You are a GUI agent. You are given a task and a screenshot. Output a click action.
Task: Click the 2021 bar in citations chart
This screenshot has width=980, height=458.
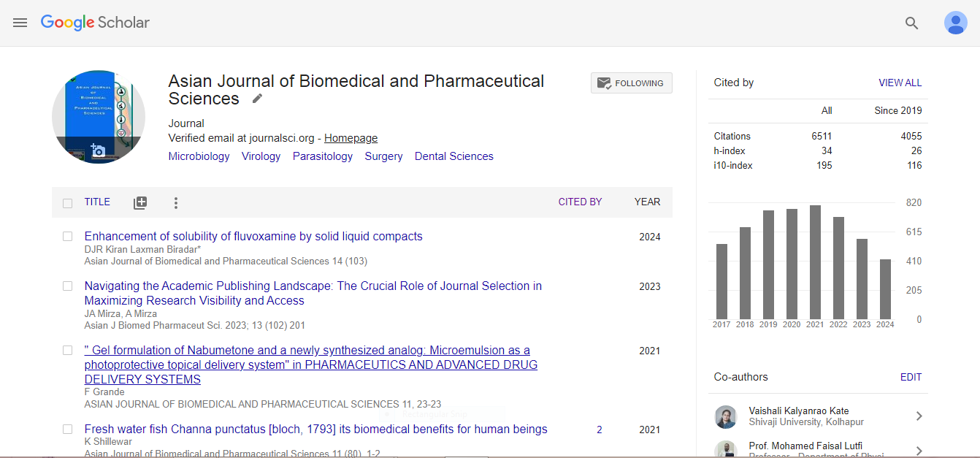tap(815, 262)
